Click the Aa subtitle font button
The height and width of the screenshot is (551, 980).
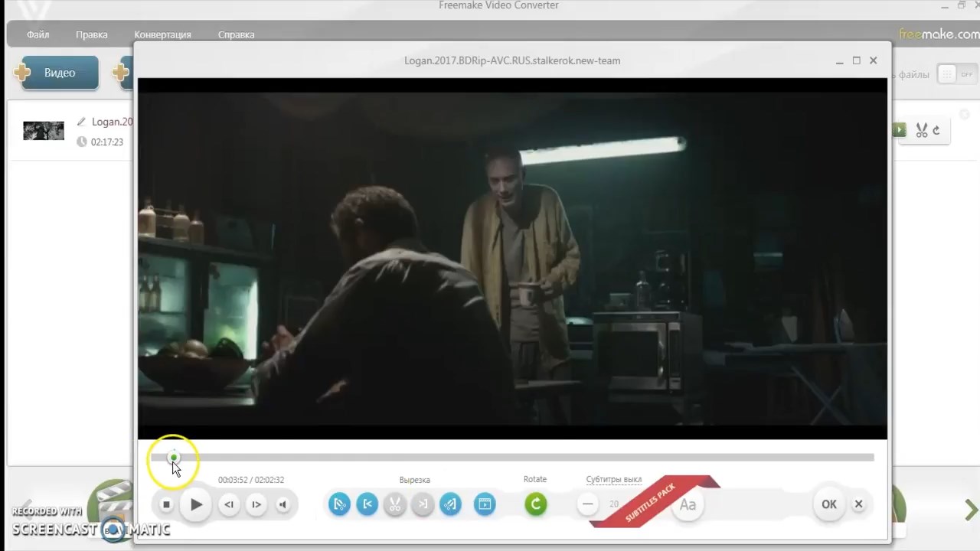tap(688, 505)
